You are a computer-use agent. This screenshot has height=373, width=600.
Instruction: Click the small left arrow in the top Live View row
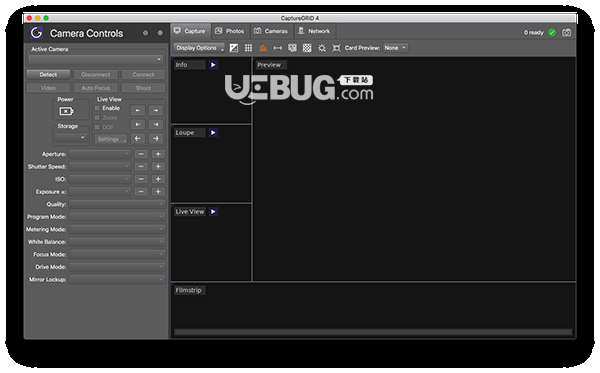tap(138, 111)
